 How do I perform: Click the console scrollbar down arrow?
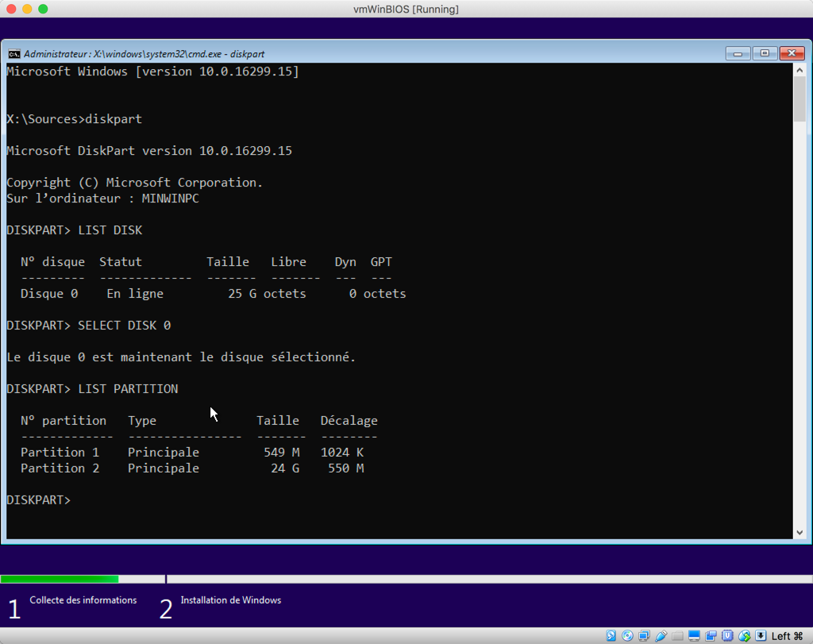pyautogui.click(x=800, y=533)
